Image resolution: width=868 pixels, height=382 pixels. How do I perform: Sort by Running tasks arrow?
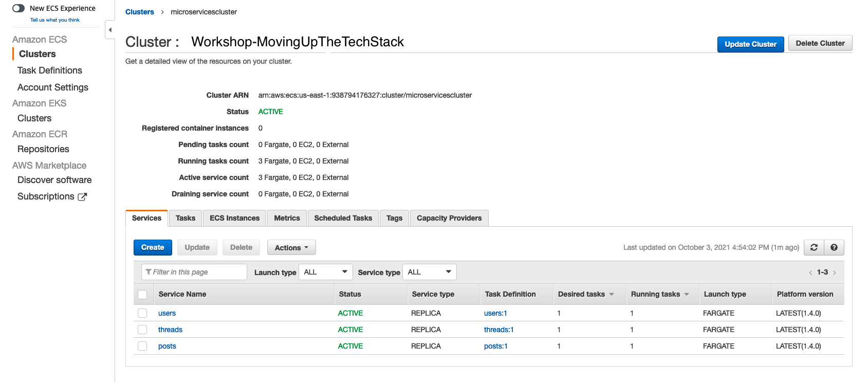[687, 294]
